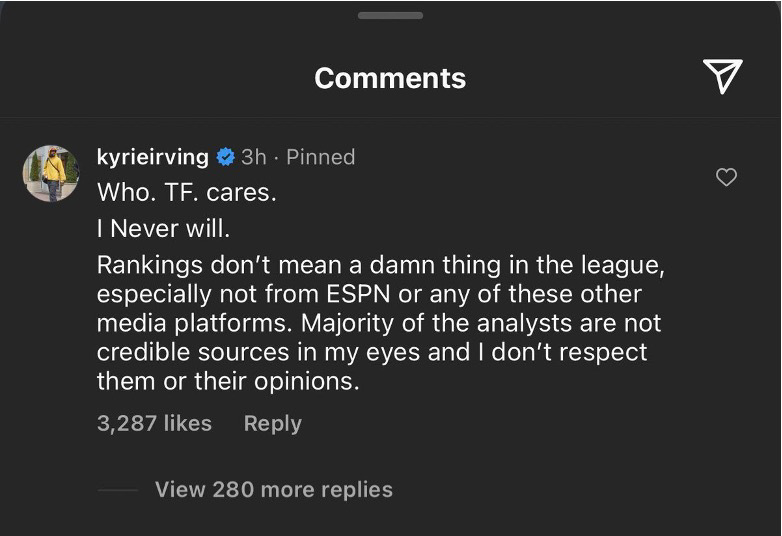
Task: Click the blue verified badge
Action: point(225,157)
